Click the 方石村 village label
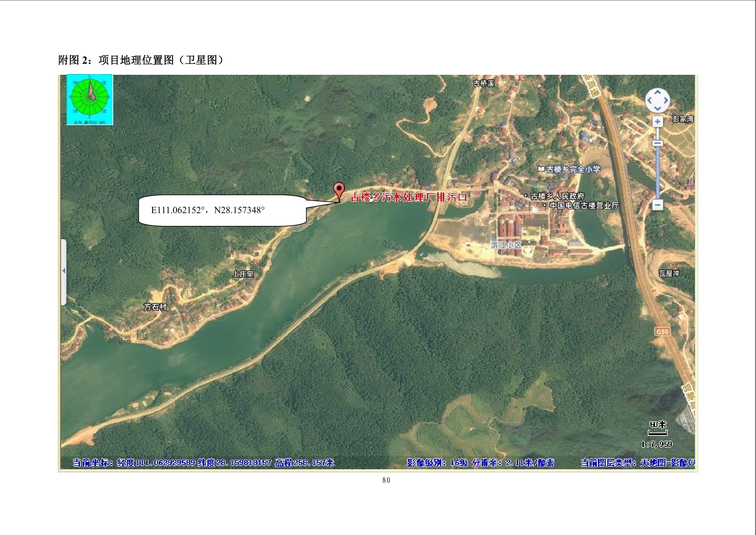 [155, 307]
